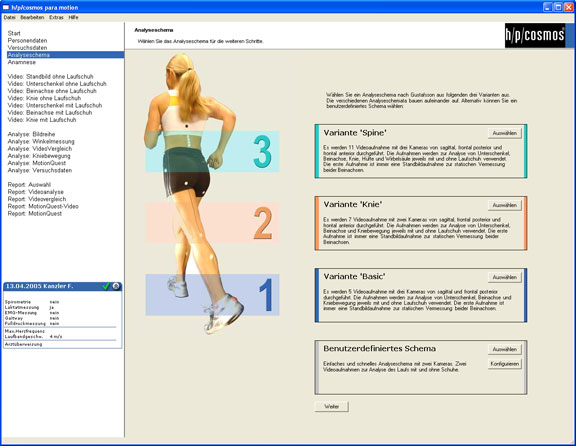
Task: Open Personendaten in the sidebar
Action: coord(28,40)
